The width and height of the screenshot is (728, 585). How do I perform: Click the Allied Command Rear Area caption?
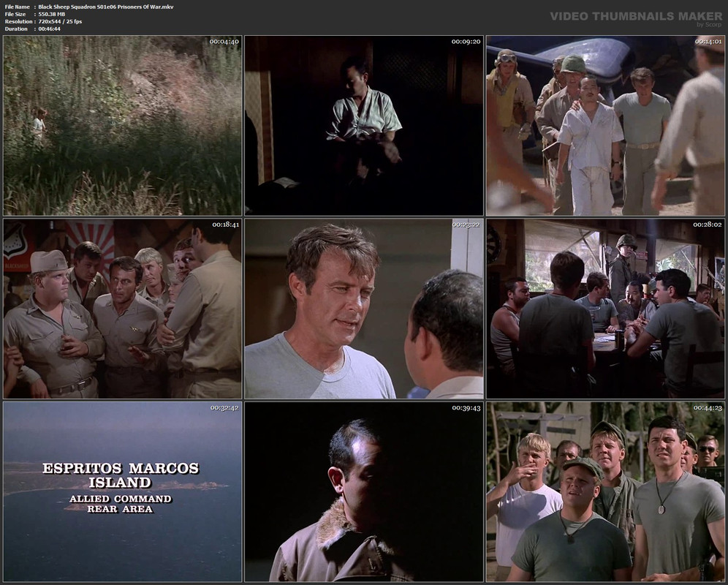click(x=121, y=504)
